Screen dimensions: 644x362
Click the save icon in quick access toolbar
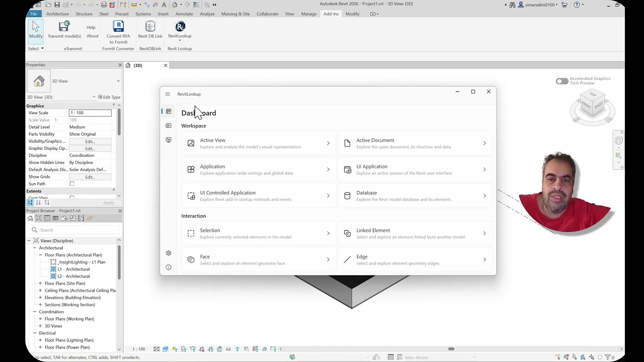coord(57,5)
